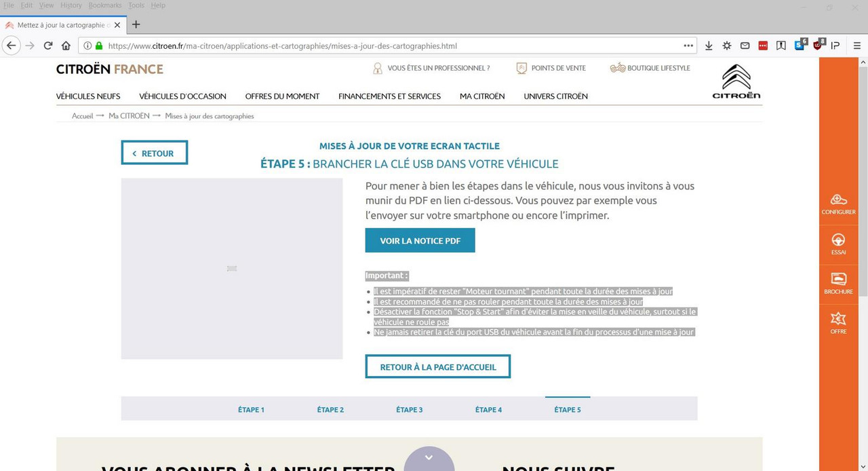
Task: Open the File menu
Action: 9,5
